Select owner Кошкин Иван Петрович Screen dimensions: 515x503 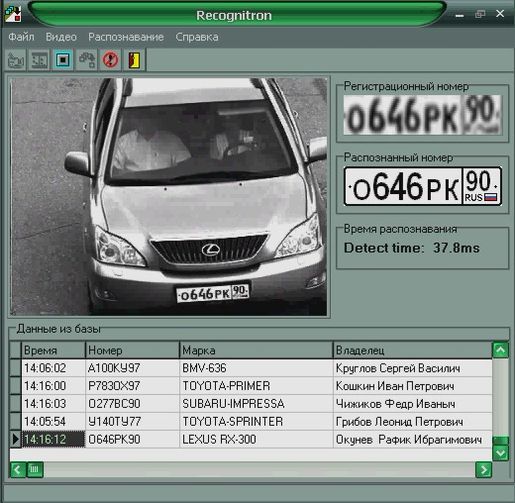(x=413, y=386)
